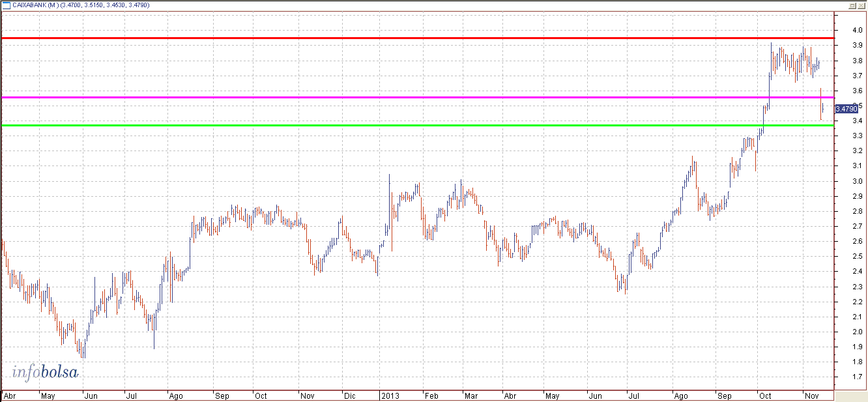Select the red horizontal resistance line

pos(417,38)
